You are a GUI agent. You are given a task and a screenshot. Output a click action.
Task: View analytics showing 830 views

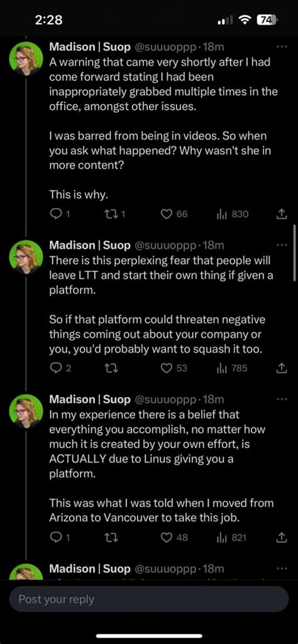pyautogui.click(x=221, y=213)
